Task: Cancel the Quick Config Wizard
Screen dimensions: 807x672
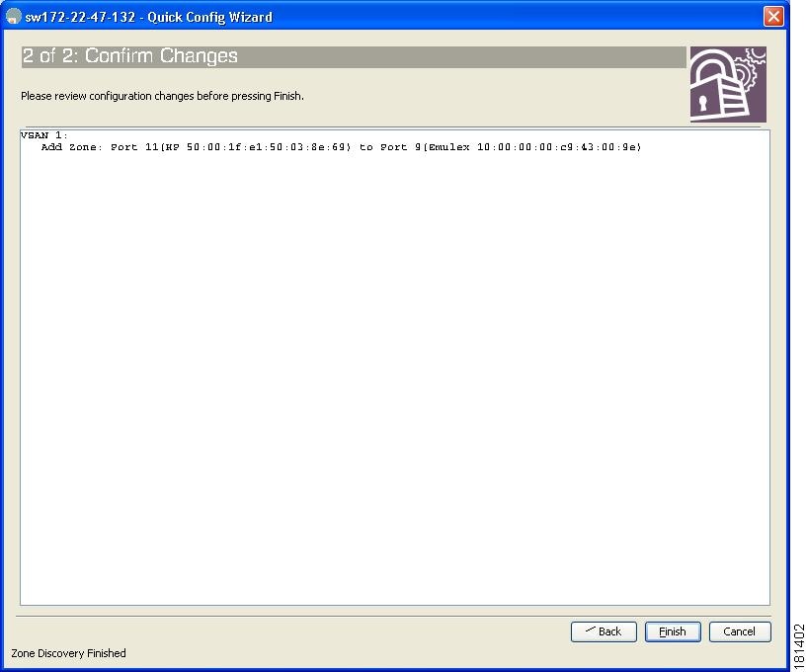Action: point(740,631)
